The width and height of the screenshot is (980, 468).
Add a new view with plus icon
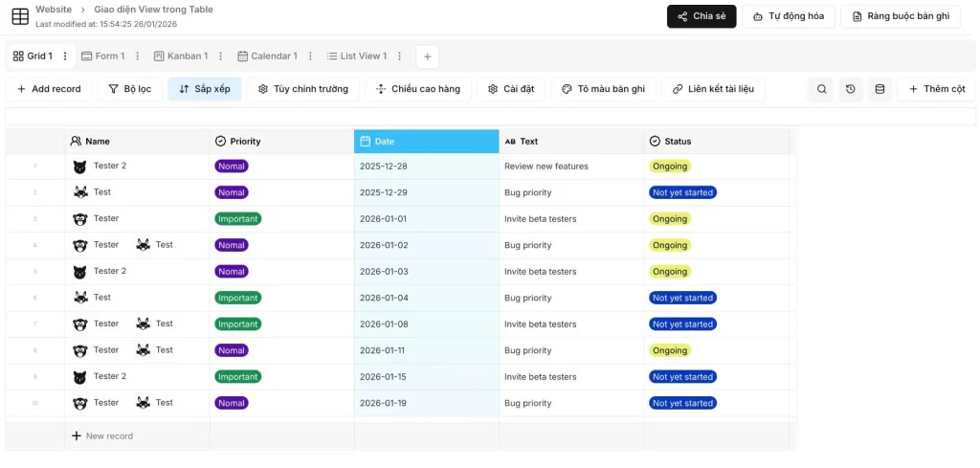coord(427,56)
